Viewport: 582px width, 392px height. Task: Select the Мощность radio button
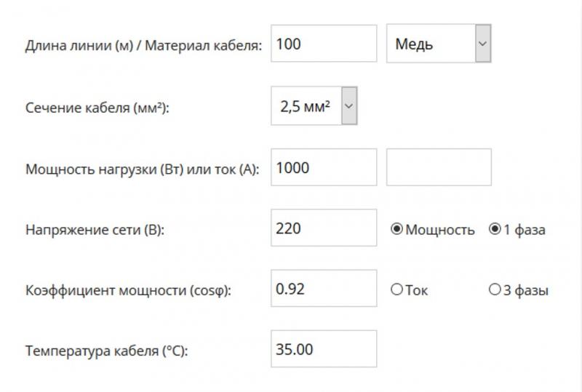[x=397, y=230]
